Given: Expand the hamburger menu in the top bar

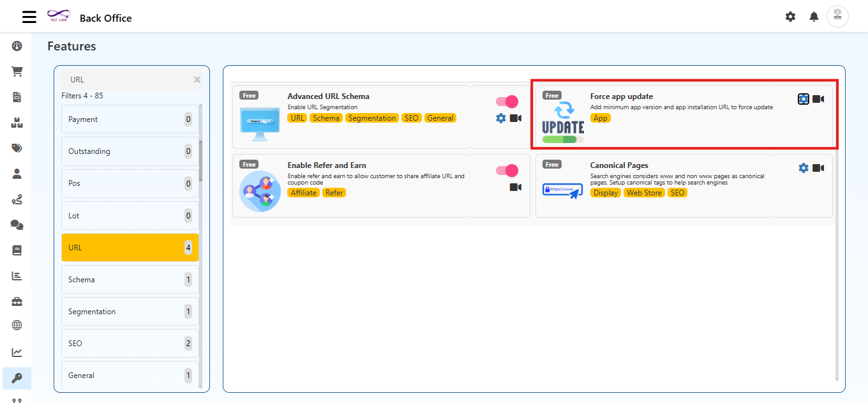Looking at the screenshot, I should 29,17.
